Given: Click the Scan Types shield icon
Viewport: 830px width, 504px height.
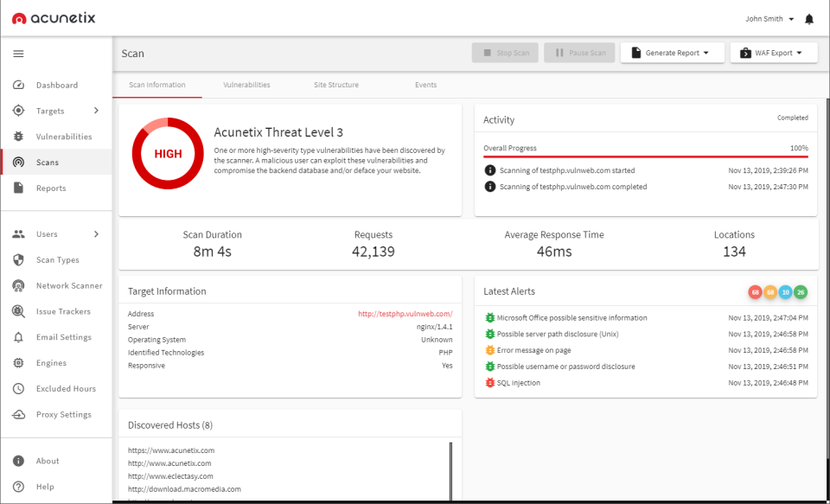Looking at the screenshot, I should click(18, 260).
